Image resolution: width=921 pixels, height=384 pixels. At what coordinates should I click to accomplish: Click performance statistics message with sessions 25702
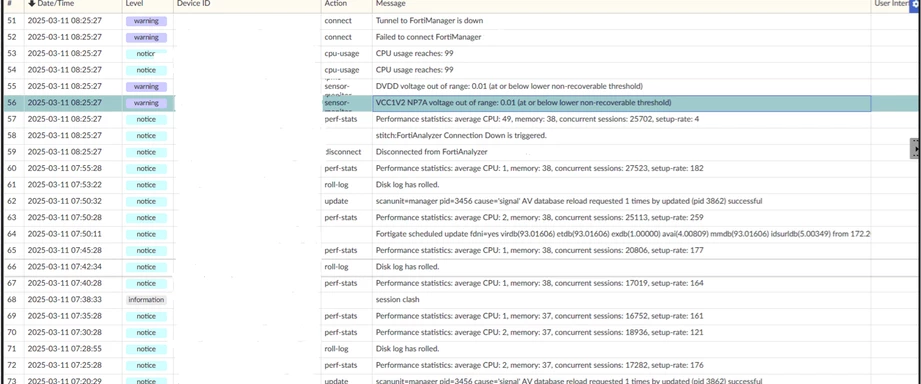coord(537,119)
